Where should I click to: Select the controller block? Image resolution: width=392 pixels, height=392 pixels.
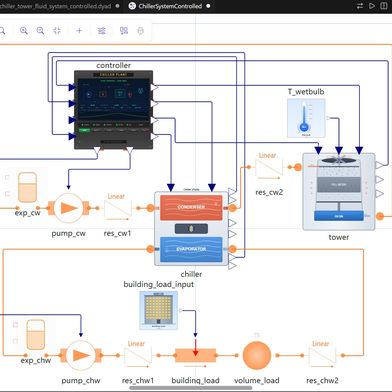113,109
